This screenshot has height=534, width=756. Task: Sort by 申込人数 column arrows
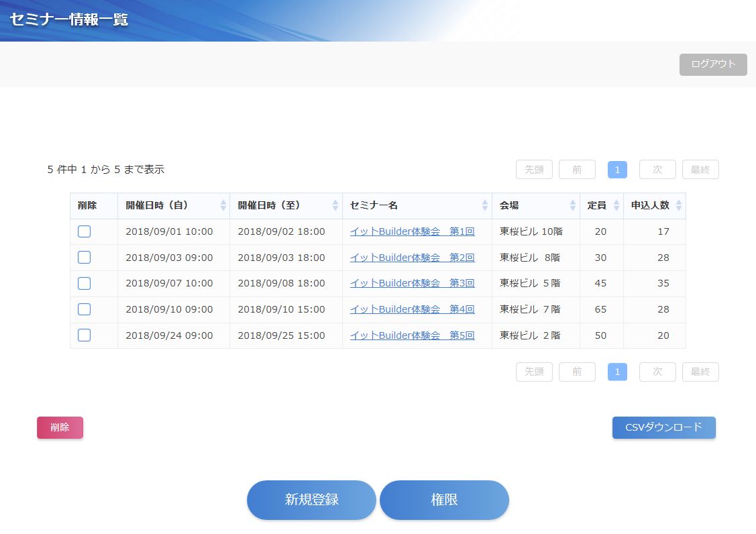pyautogui.click(x=678, y=205)
